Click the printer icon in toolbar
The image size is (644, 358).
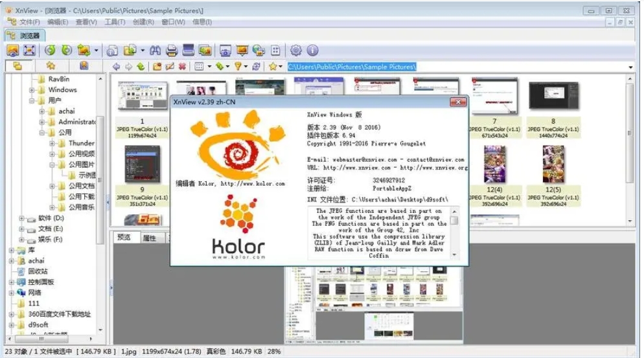point(172,50)
